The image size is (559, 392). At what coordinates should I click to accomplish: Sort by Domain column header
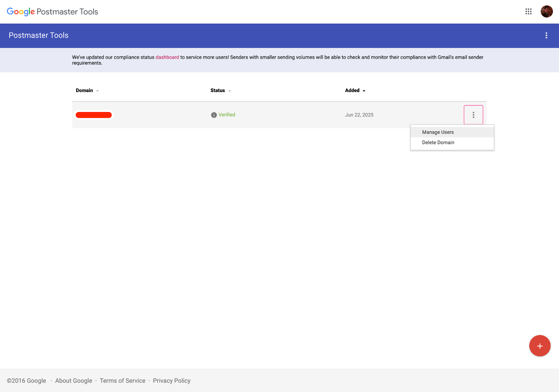tap(87, 90)
